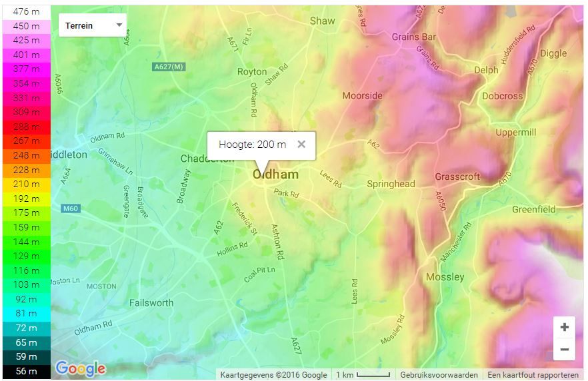
Task: Click the Oldham town label
Action: tap(275, 175)
